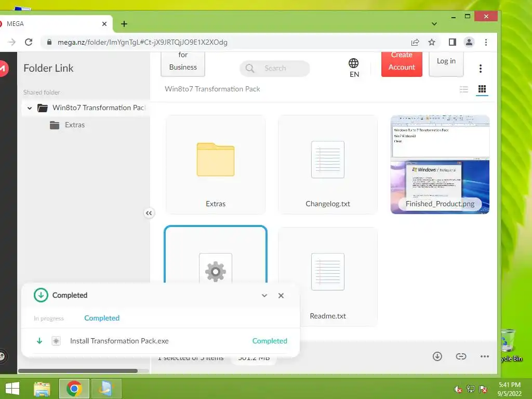The width and height of the screenshot is (532, 399).
Task: Switch to grid thumbnail view
Action: tap(482, 89)
